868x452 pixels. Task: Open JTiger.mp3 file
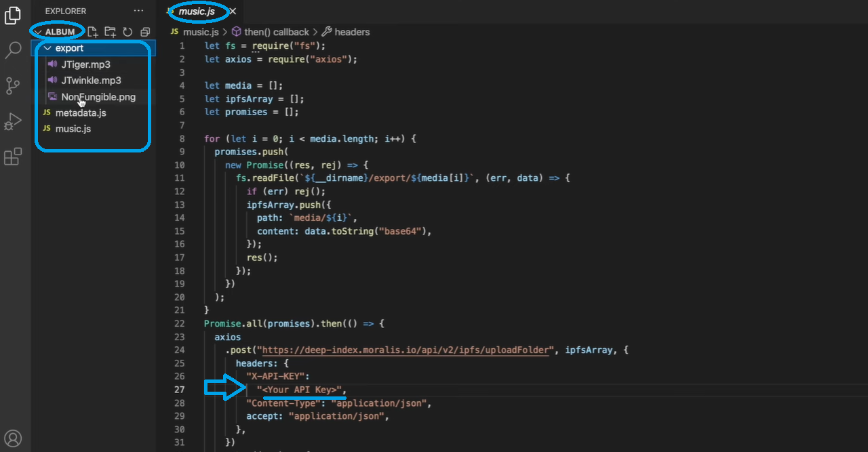coord(85,64)
